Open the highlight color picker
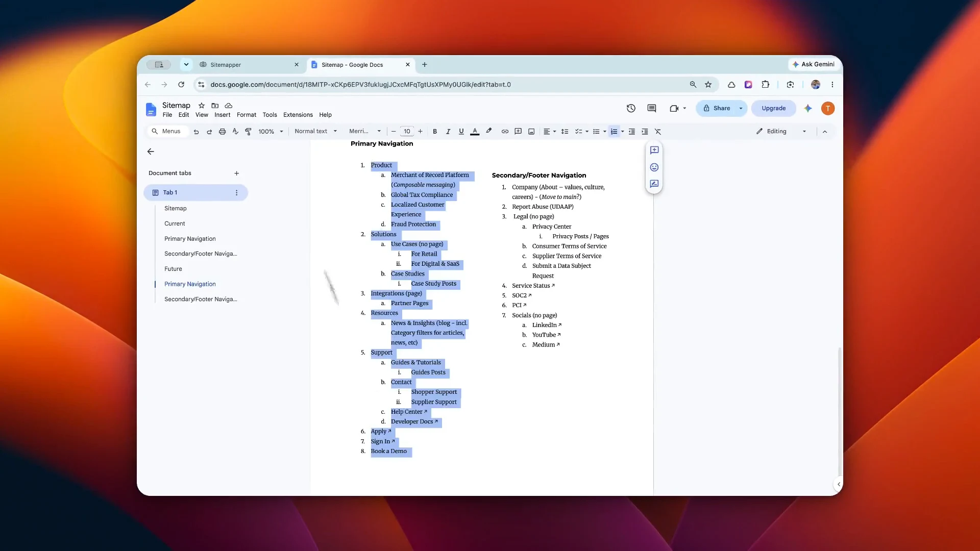This screenshot has width=980, height=551. (x=488, y=132)
